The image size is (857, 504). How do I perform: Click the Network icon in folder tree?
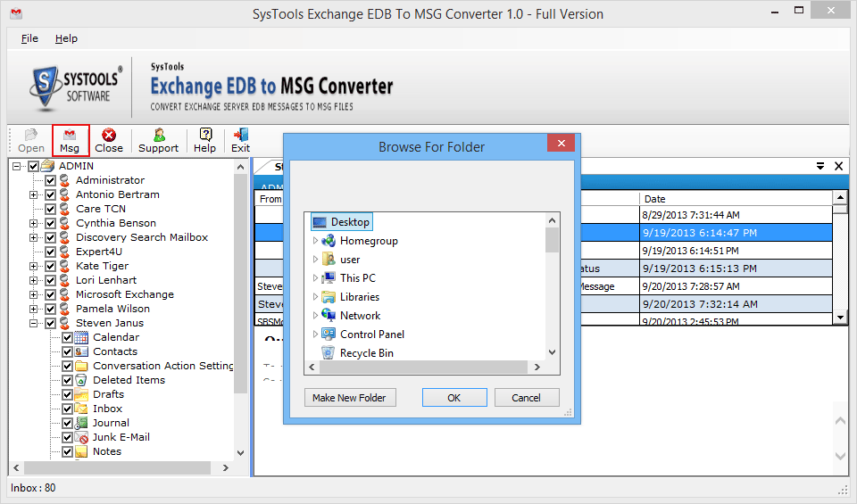click(x=329, y=316)
